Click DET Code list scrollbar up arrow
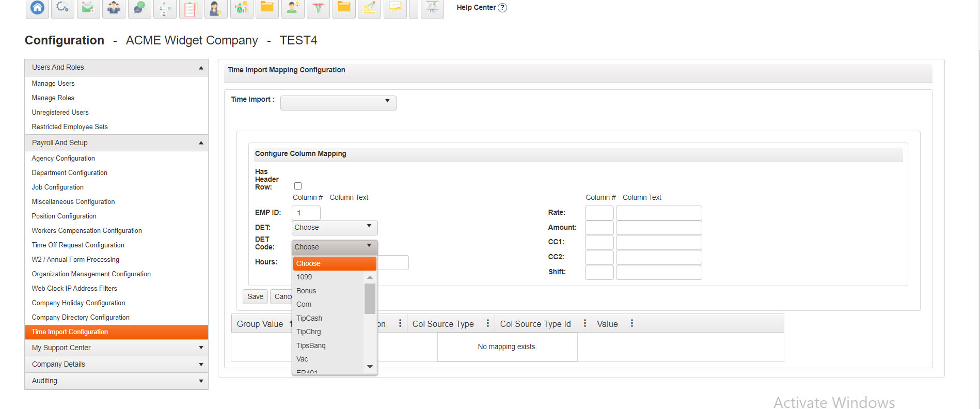The height and width of the screenshot is (409, 980). (x=370, y=277)
